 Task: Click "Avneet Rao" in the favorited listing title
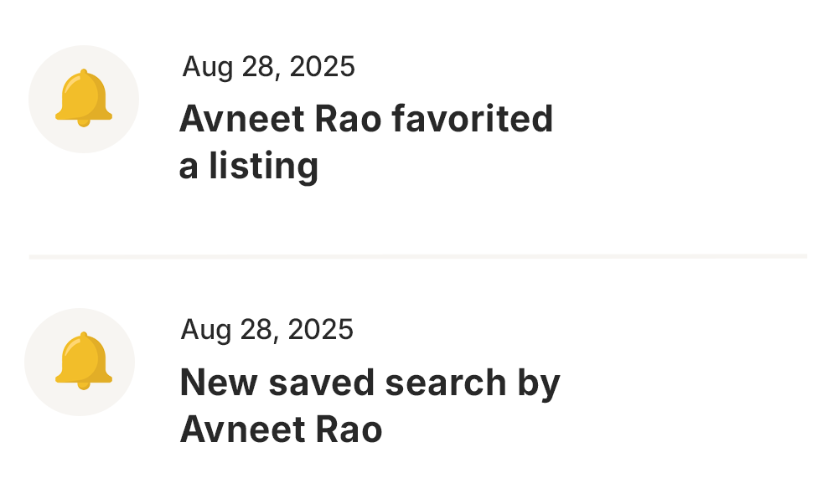pos(281,119)
